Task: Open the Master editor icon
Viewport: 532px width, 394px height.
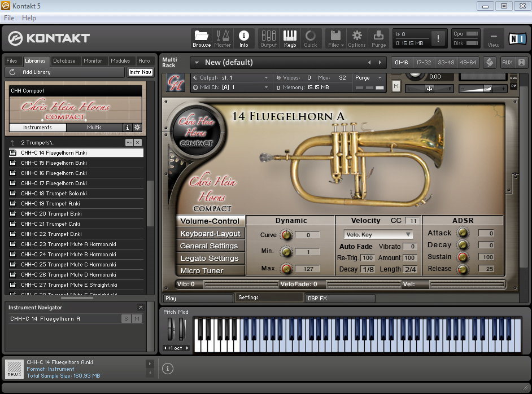Action: point(223,38)
